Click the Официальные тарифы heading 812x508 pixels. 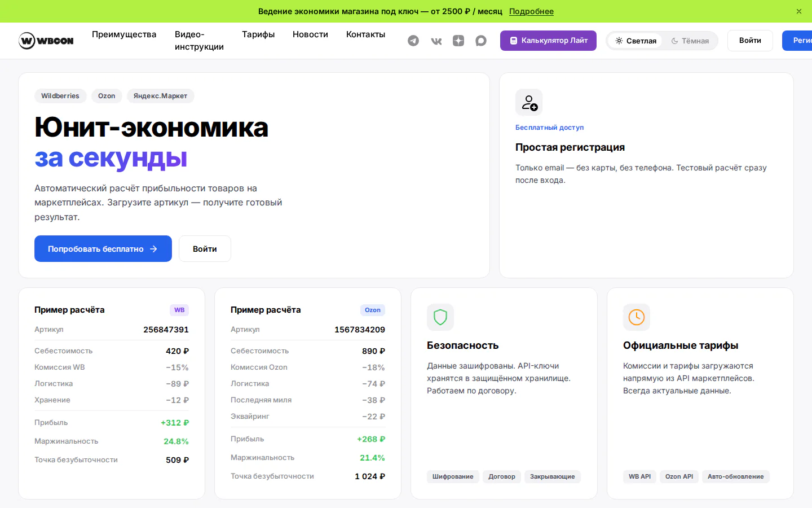pos(681,345)
